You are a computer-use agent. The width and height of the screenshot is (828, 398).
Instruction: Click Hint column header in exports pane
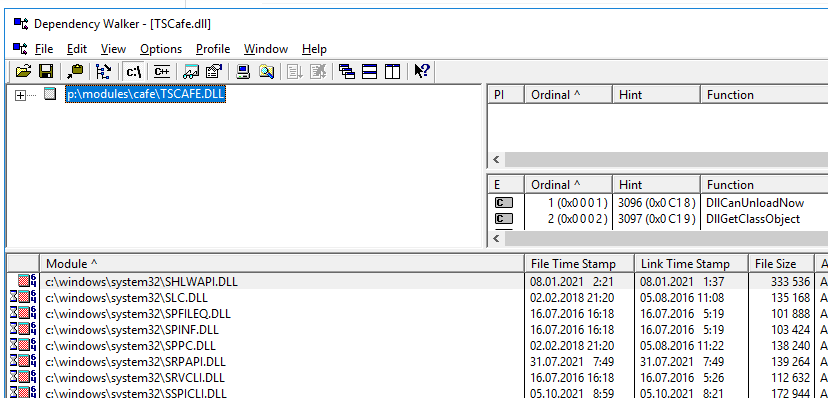pos(656,185)
